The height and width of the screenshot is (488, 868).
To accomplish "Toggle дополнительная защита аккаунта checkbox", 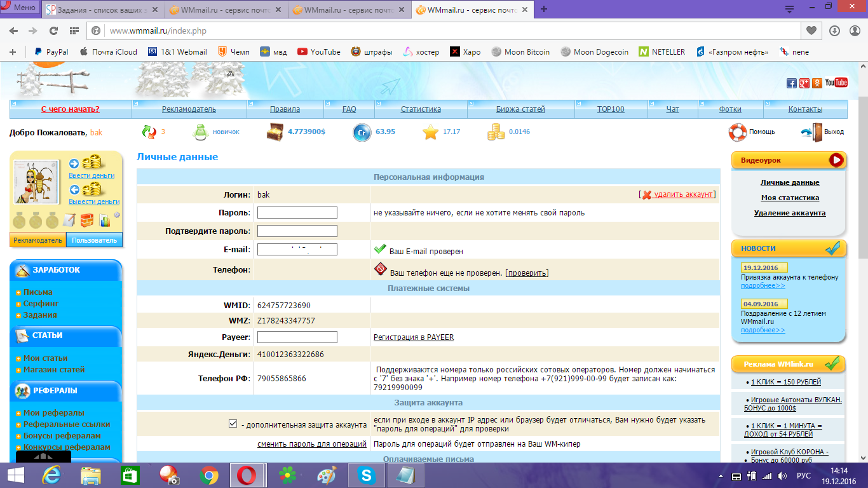I will click(x=233, y=424).
